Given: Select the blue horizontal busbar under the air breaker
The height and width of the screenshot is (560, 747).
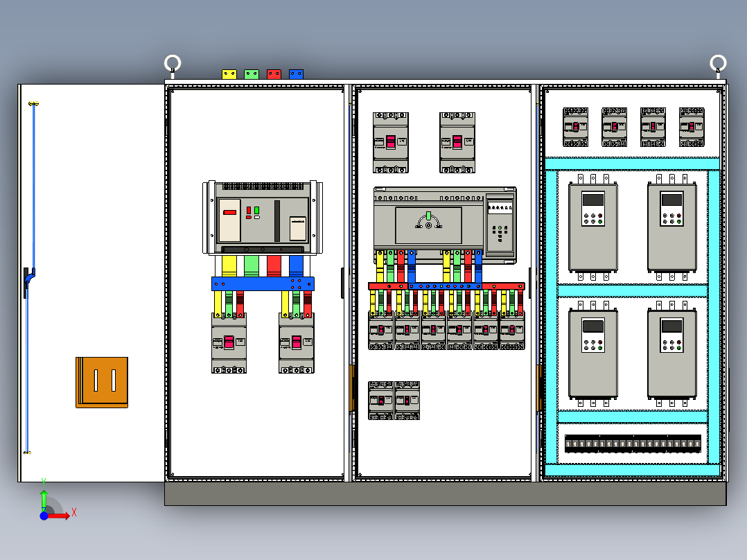Looking at the screenshot, I should point(263,283).
